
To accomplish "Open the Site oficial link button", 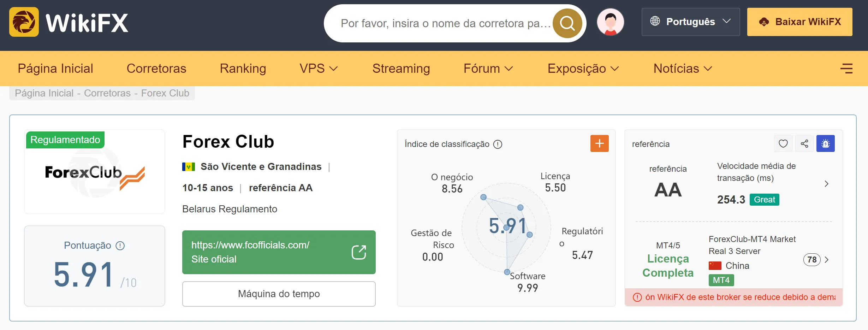I will tap(279, 252).
